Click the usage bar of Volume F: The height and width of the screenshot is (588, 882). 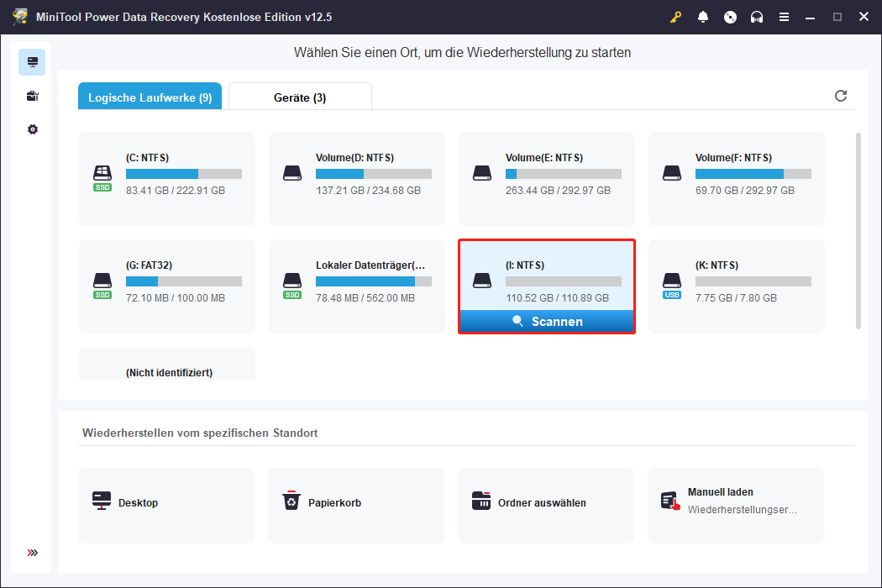(x=753, y=174)
